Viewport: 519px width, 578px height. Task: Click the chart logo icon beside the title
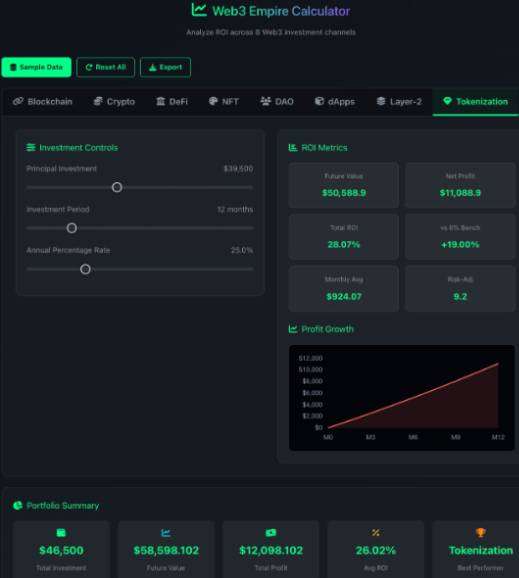pyautogui.click(x=199, y=10)
